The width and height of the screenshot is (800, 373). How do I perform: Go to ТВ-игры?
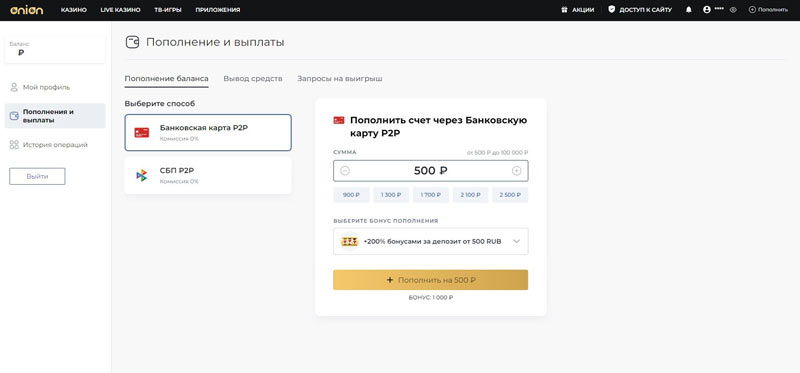168,10
